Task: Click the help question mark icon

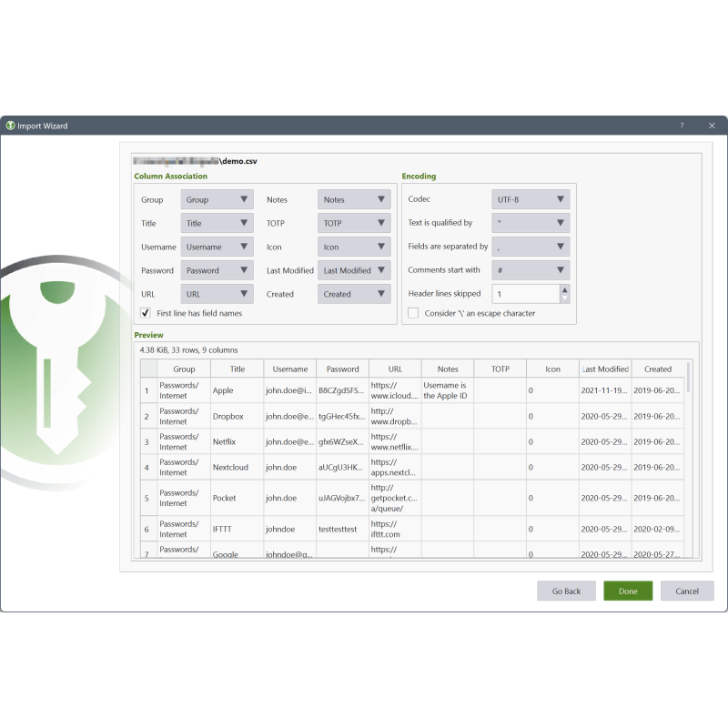Action: click(682, 126)
